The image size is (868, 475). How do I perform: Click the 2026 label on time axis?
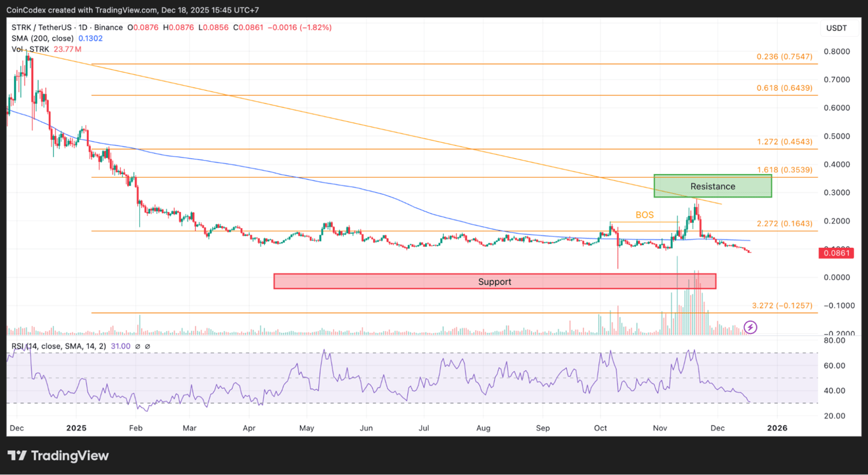(776, 428)
